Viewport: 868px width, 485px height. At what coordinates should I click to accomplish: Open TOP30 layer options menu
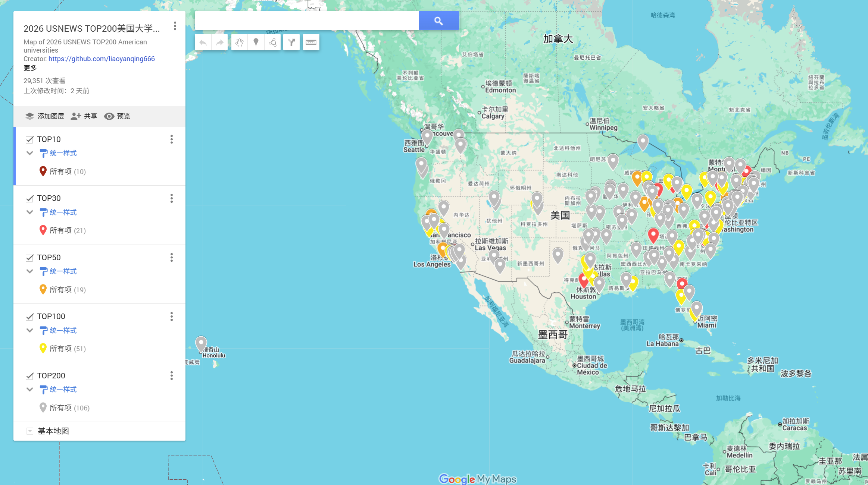(172, 198)
